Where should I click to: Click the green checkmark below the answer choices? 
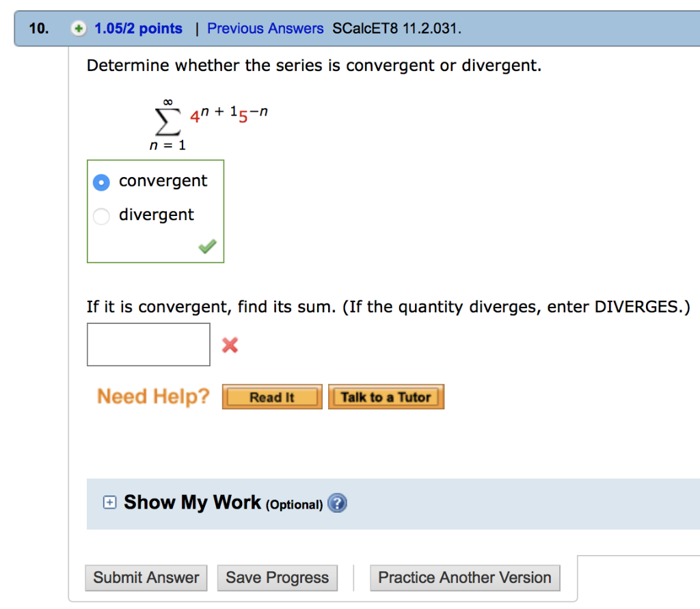(x=207, y=246)
